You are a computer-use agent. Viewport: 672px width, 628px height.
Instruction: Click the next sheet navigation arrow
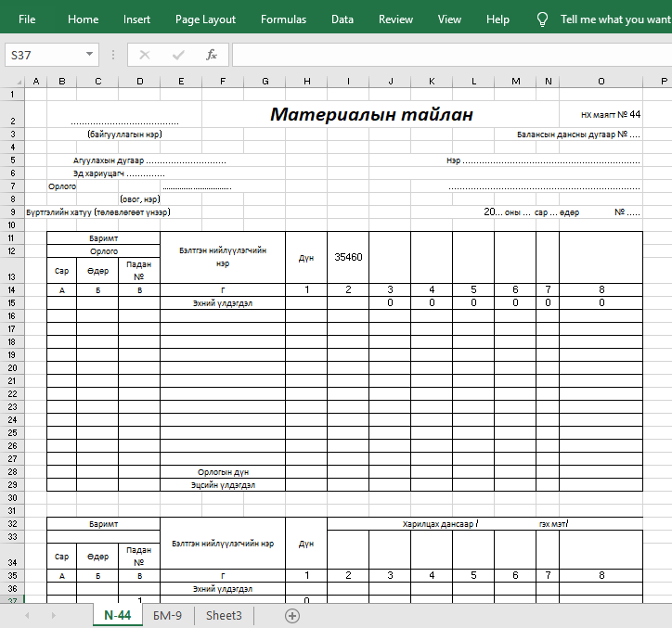[x=54, y=616]
